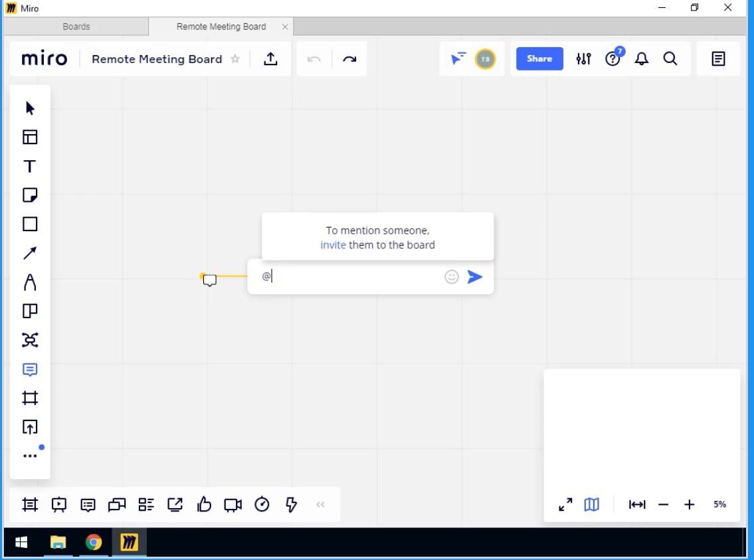This screenshot has height=560, width=754.
Task: Select the Remote Meeting Board tab
Action: pyautogui.click(x=221, y=27)
